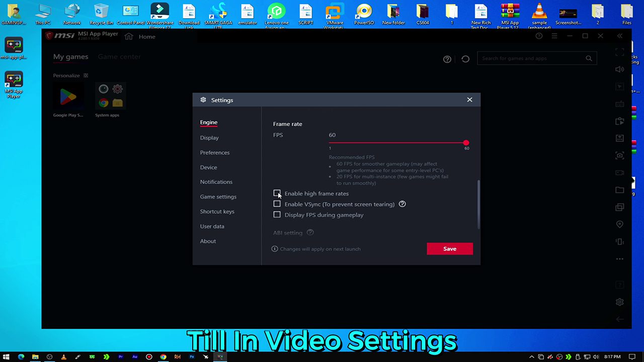Open the Device settings tab

209,167
